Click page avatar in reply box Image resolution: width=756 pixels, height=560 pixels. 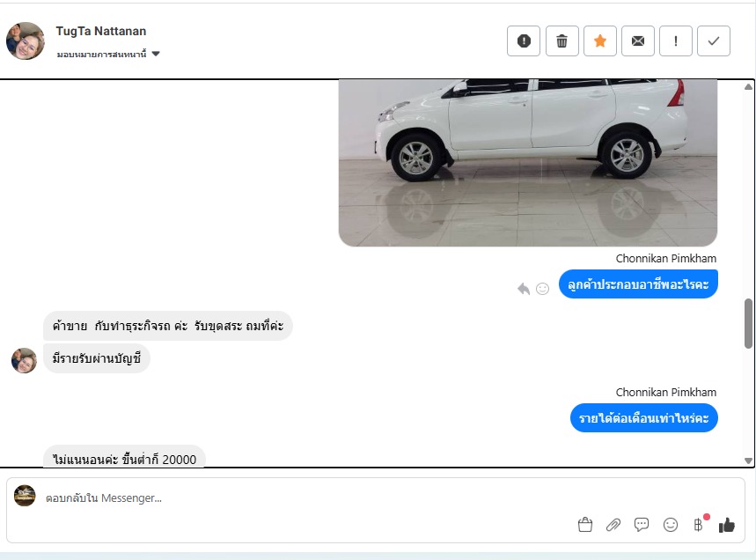(25, 496)
